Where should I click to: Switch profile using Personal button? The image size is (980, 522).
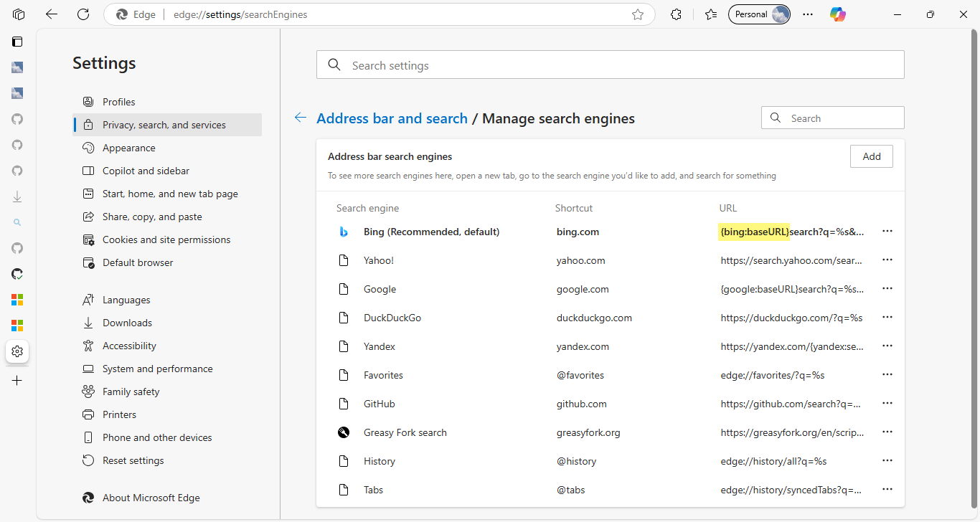point(759,14)
